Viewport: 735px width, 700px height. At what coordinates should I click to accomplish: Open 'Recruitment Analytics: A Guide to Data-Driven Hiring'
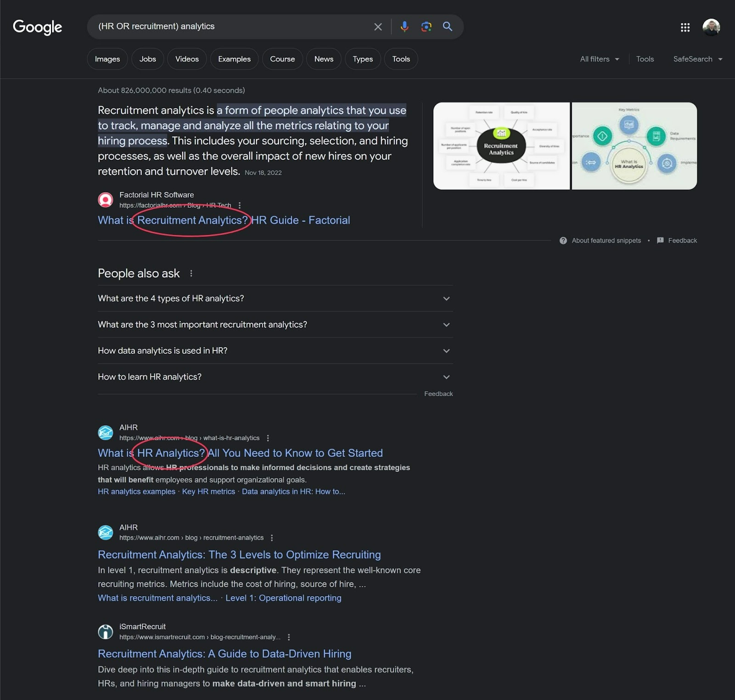click(x=225, y=654)
